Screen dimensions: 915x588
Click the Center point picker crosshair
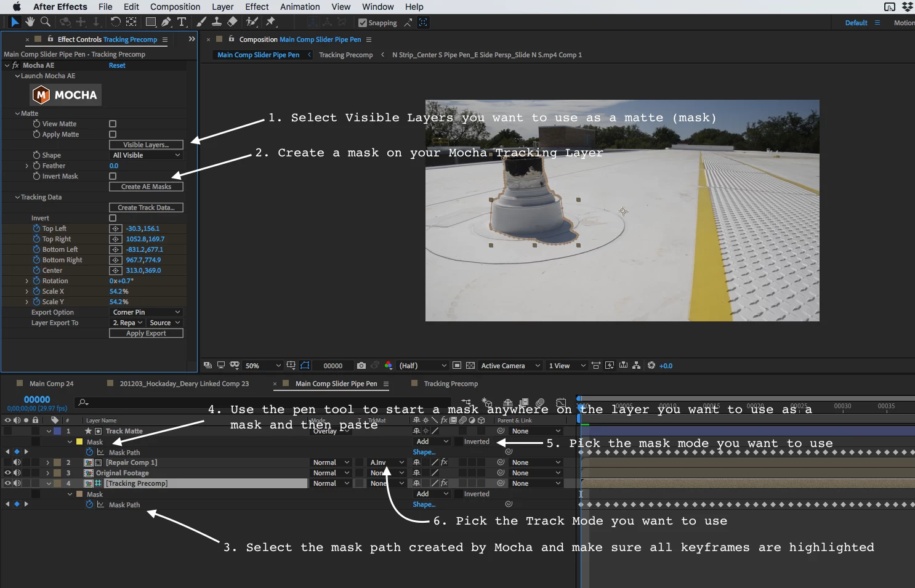pyautogui.click(x=115, y=270)
